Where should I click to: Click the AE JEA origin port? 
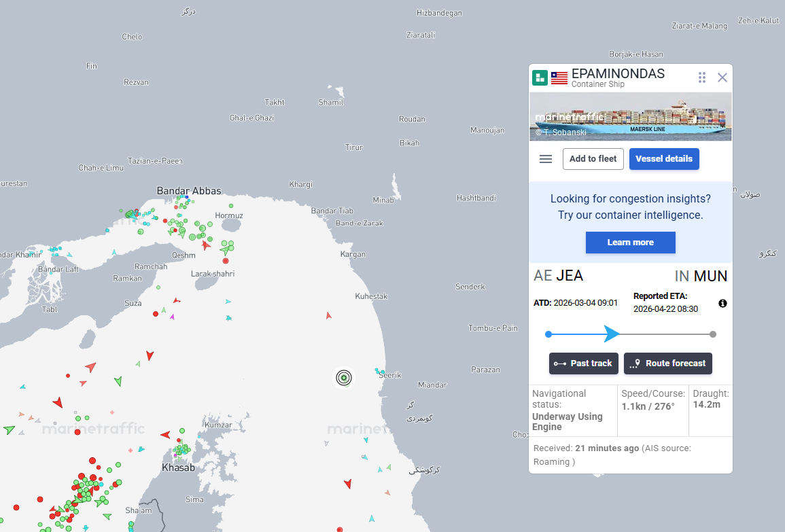(558, 276)
